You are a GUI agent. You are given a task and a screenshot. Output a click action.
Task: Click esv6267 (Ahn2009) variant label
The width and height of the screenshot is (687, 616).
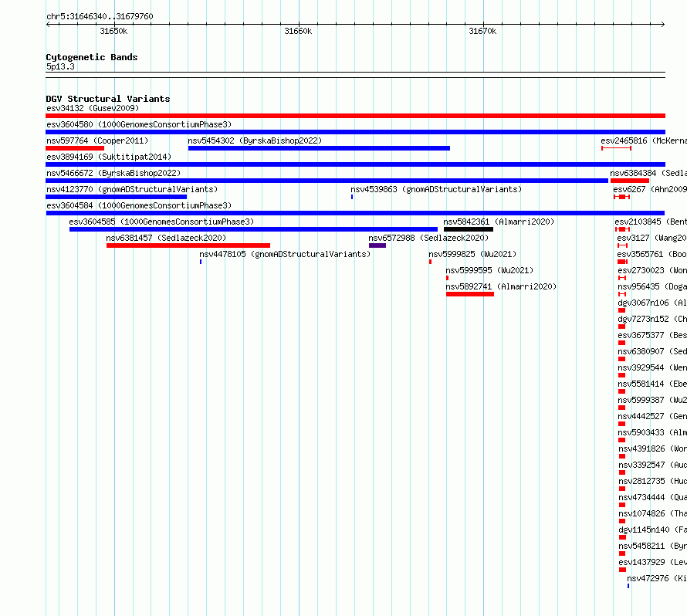coord(650,189)
